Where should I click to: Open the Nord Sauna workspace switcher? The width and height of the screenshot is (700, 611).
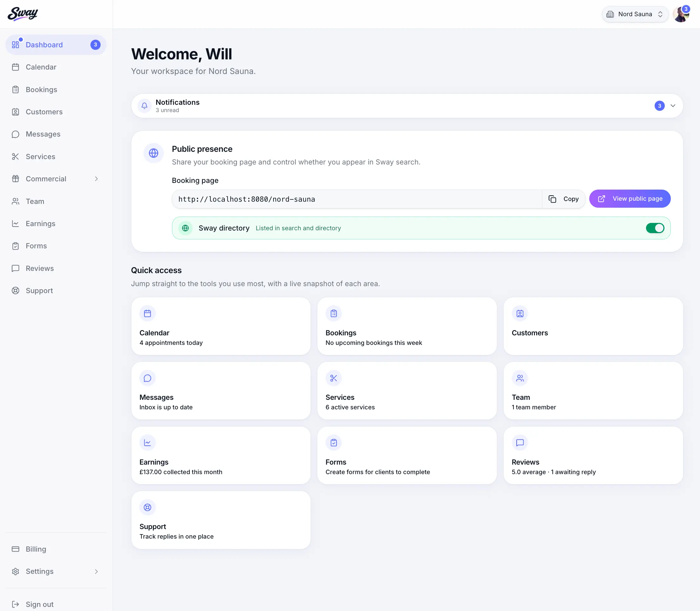tap(635, 14)
